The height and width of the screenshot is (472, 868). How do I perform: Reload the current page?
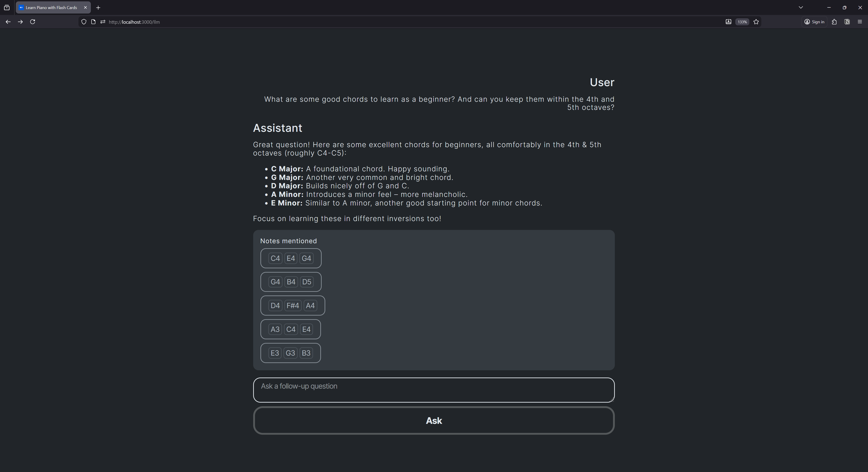(x=32, y=22)
